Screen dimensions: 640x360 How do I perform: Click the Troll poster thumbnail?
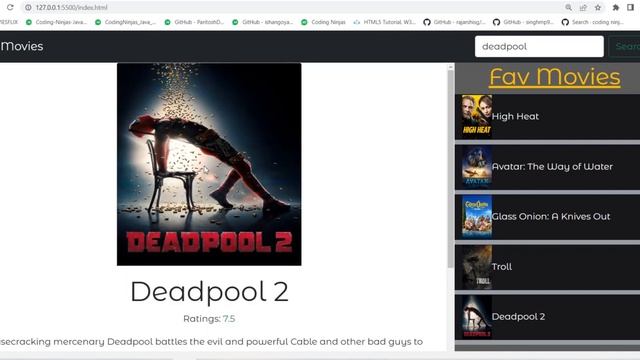click(477, 267)
